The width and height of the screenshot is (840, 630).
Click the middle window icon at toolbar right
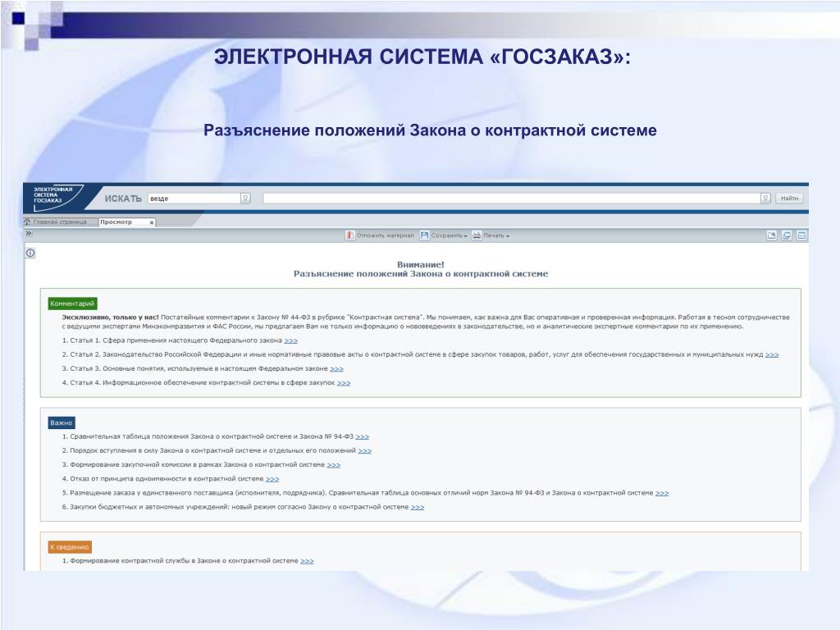787,235
